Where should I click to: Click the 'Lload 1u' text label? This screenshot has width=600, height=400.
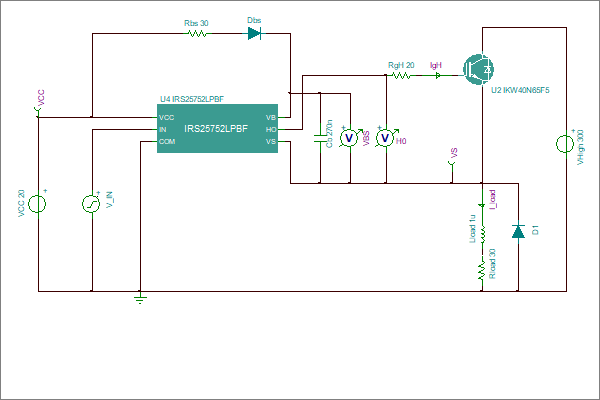(x=473, y=229)
